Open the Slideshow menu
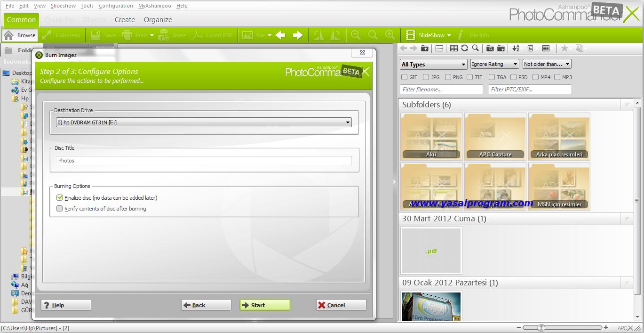This screenshot has height=333, width=644. point(63,6)
